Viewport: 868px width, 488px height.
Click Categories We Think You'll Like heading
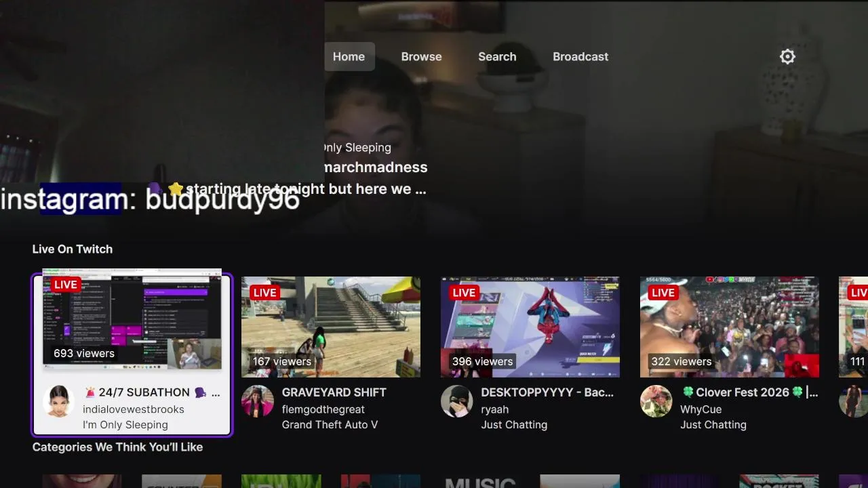click(x=118, y=447)
